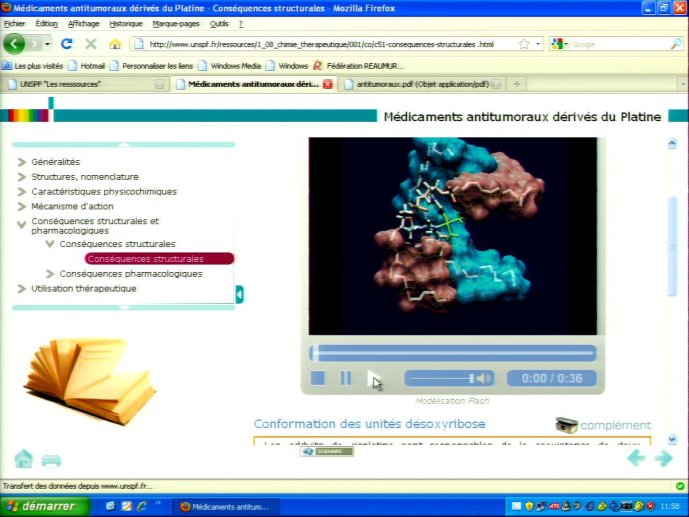The image size is (689, 517).
Task: Open the Hotmail bookmark
Action: 87,66
